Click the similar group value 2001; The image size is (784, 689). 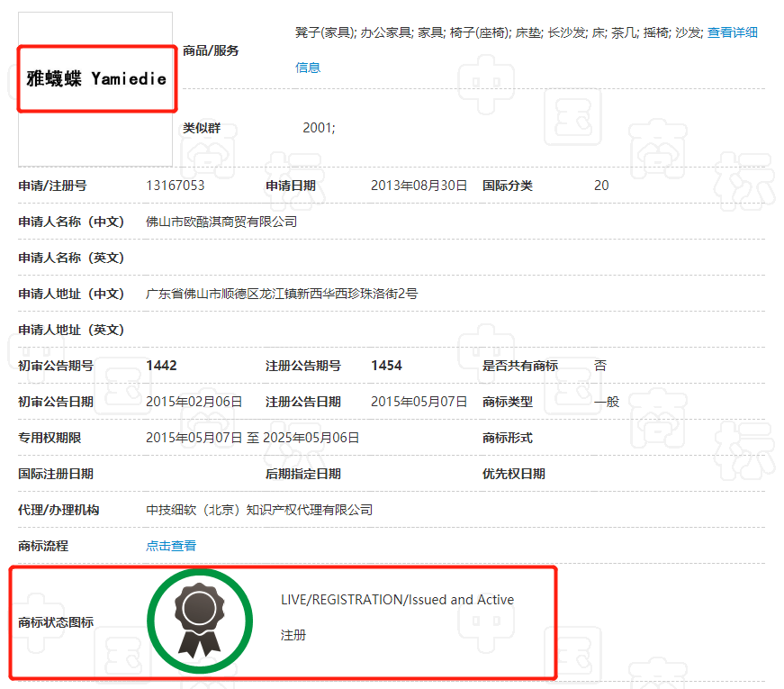(x=319, y=128)
